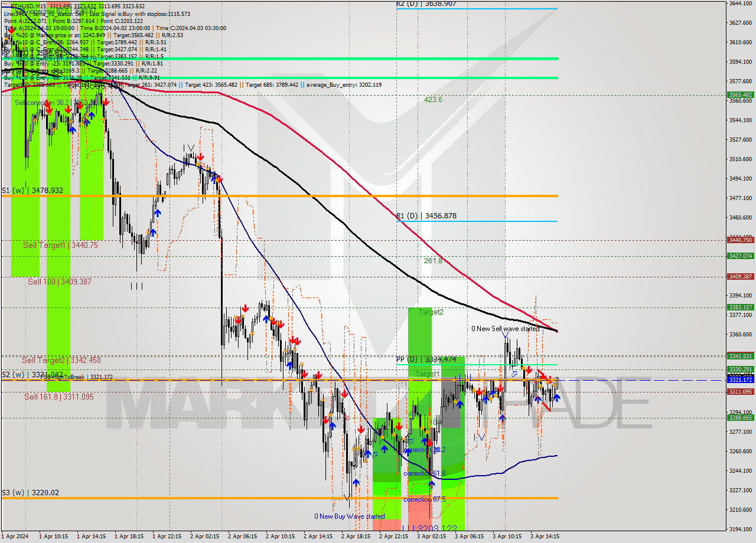Click the 3477.000 price scale tick
This screenshot has width=756, height=543.
tap(740, 198)
